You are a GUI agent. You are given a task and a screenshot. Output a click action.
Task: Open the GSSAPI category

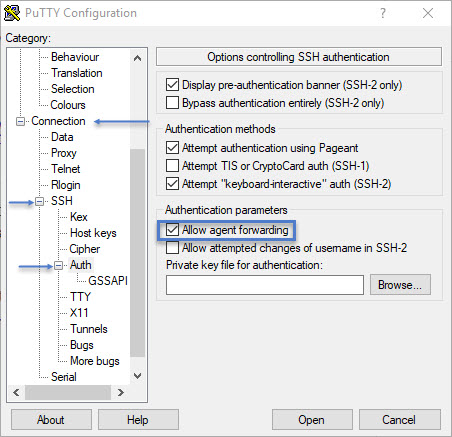(108, 281)
